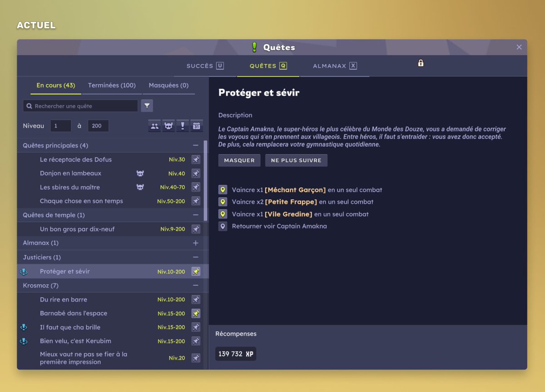This screenshot has width=545, height=392.
Task: Open the Vile Gredine monster link
Action: 288,214
